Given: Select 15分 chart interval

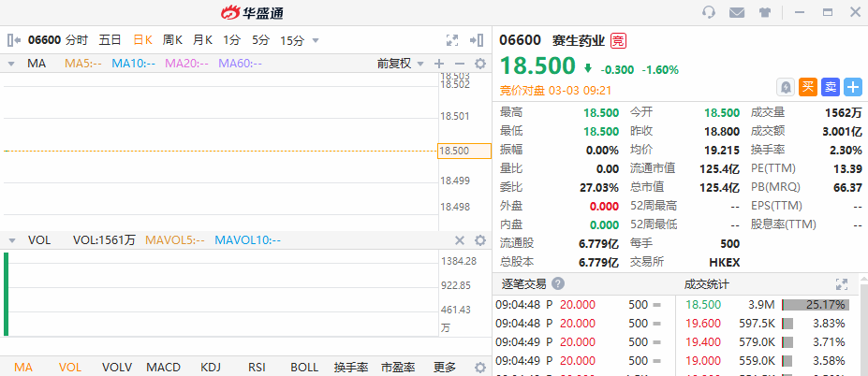Looking at the screenshot, I should (x=292, y=40).
